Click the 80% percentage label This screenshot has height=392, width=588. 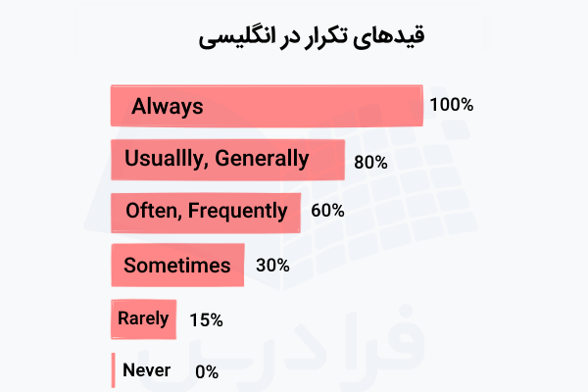(x=370, y=162)
